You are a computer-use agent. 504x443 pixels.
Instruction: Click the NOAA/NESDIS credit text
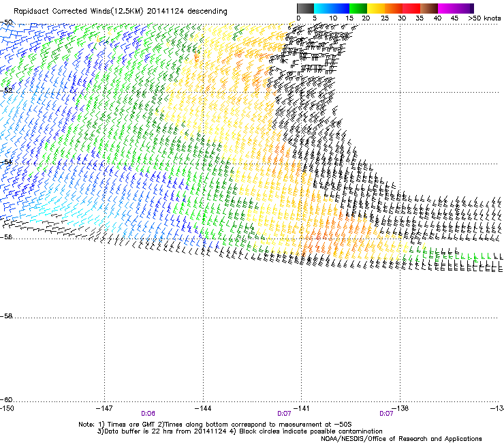click(x=401, y=439)
